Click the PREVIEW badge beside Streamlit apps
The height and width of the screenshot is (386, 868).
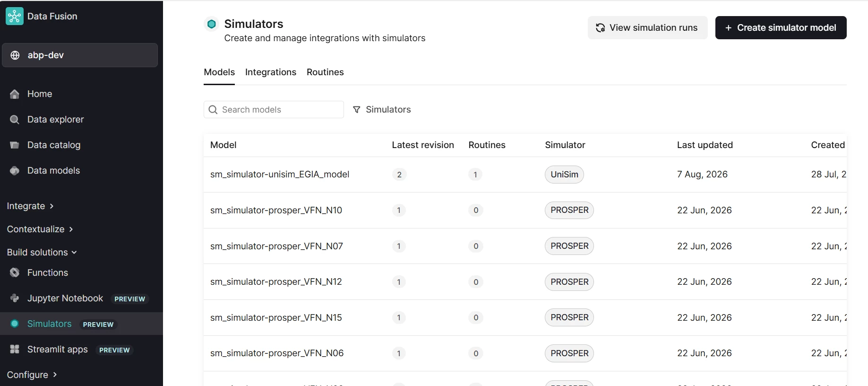pos(114,350)
